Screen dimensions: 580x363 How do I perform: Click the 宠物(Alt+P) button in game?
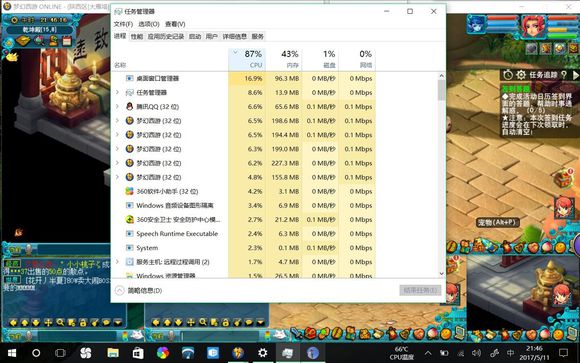(497, 222)
